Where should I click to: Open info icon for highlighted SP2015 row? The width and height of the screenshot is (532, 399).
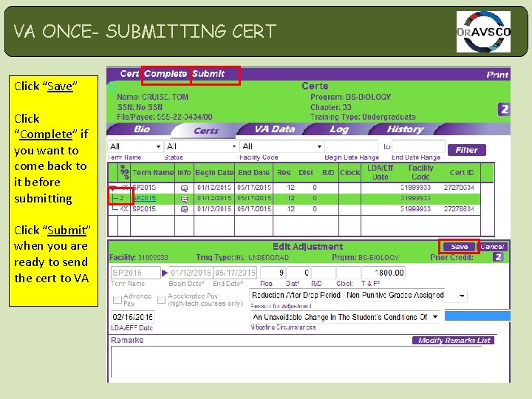point(184,199)
